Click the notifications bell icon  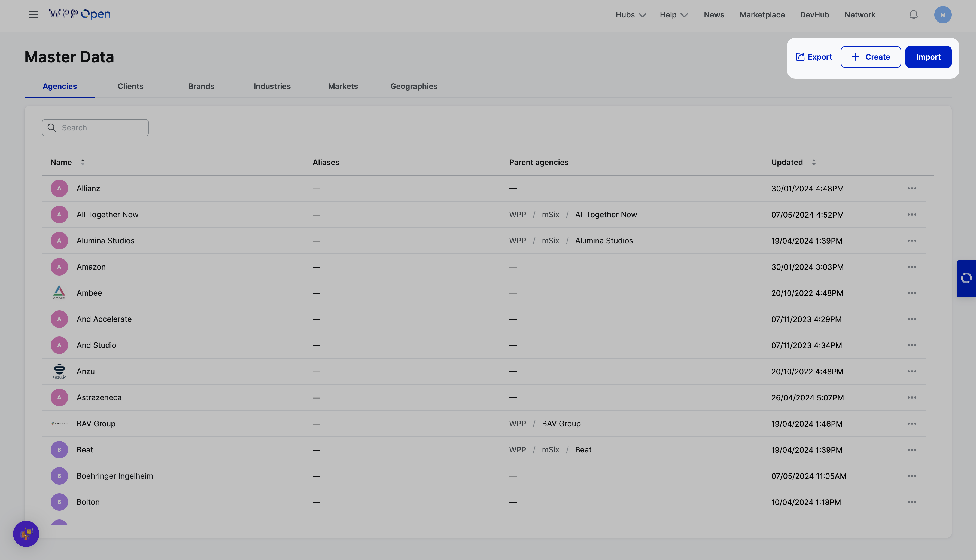tap(913, 15)
